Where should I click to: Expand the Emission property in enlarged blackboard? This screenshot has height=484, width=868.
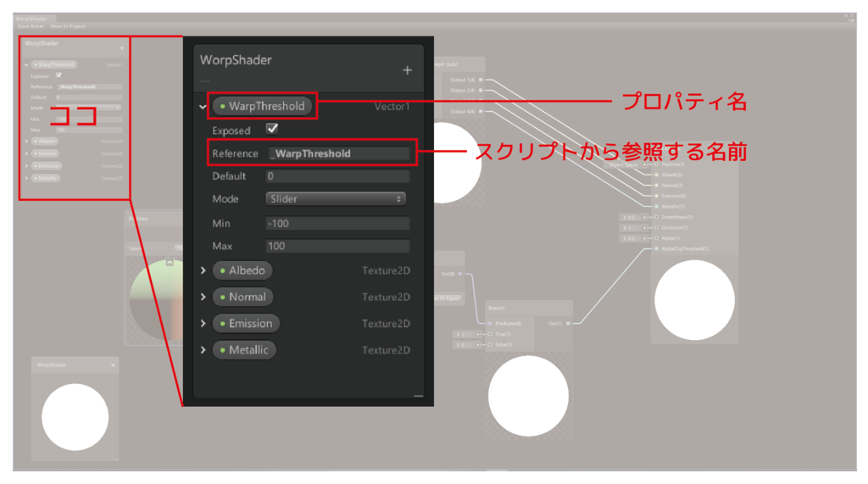(x=203, y=324)
